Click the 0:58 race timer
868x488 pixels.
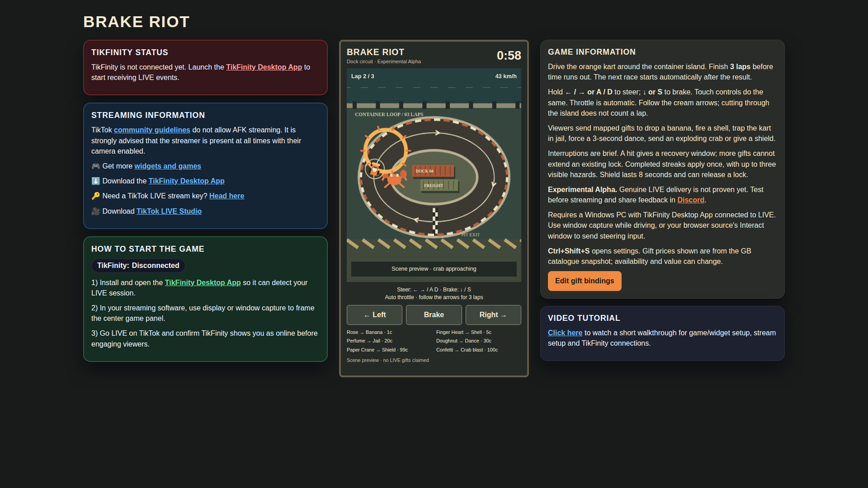point(509,56)
